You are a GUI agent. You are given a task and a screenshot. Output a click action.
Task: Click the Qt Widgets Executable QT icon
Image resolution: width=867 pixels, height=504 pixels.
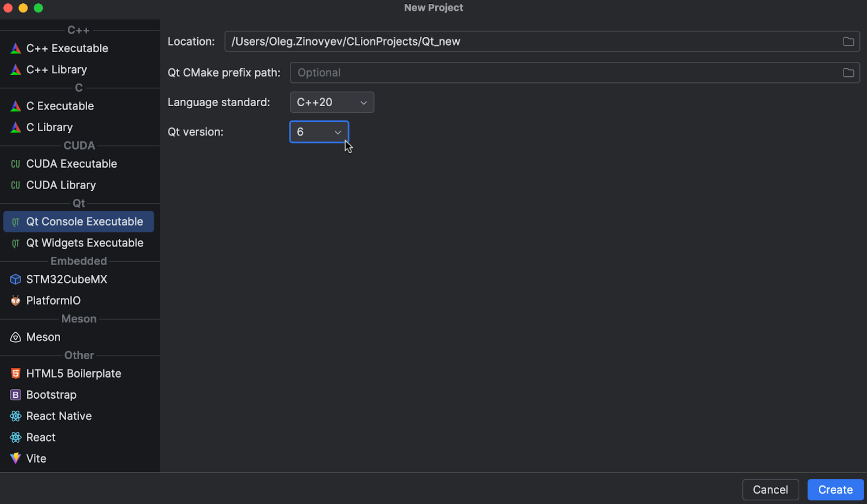coord(16,243)
